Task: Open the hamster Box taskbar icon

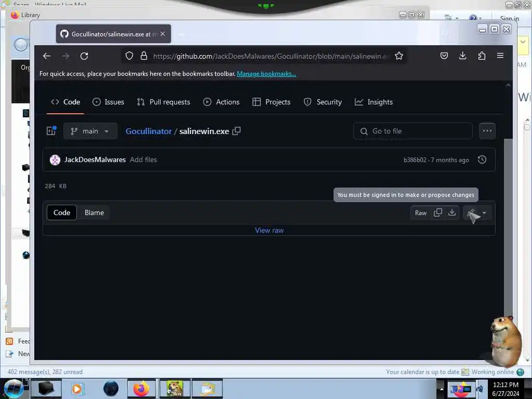Action: tap(175, 389)
